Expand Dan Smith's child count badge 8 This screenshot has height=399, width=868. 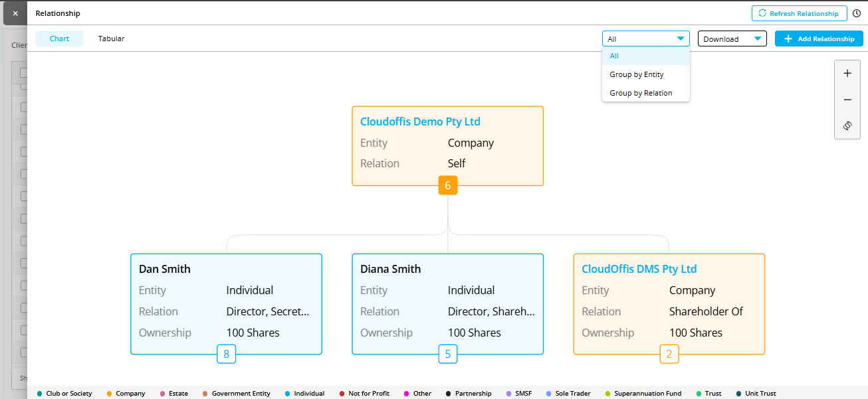226,355
